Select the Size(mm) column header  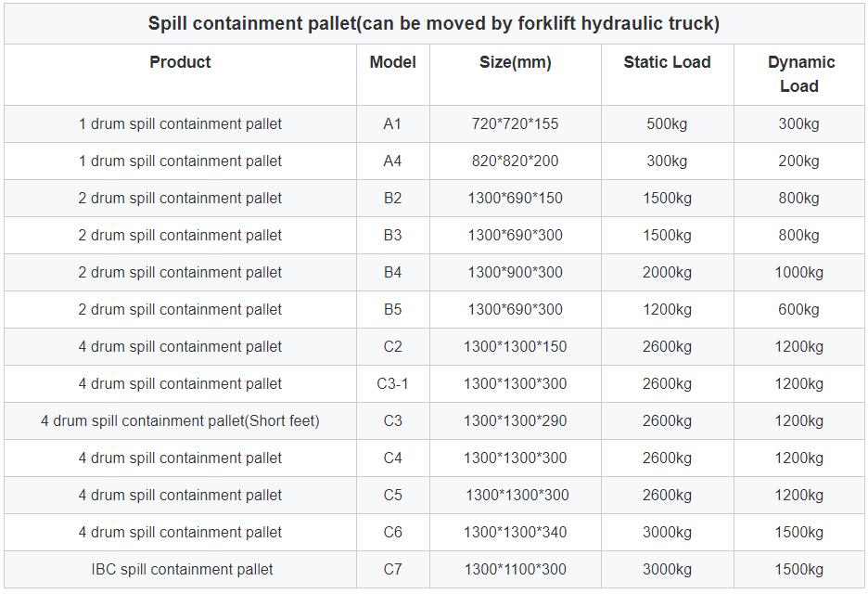(515, 74)
